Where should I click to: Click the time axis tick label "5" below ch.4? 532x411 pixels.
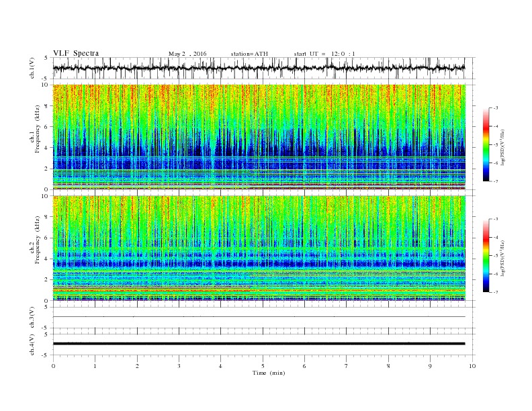263,366
